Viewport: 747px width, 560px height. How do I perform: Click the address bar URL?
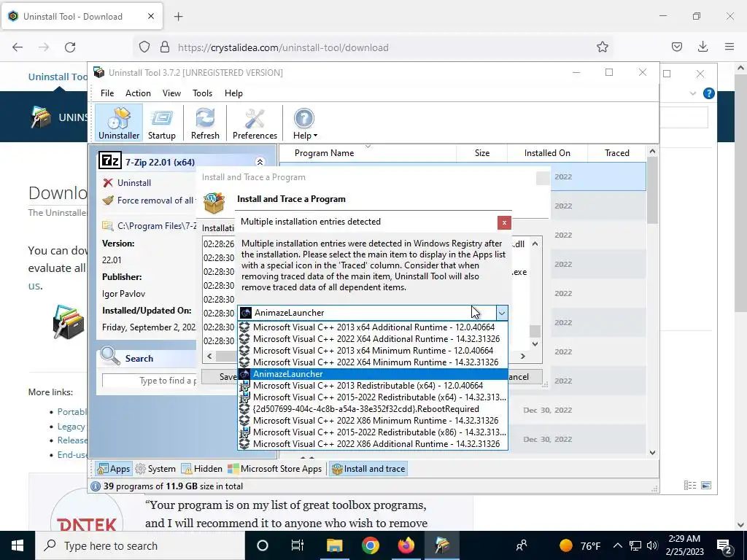[x=283, y=47]
